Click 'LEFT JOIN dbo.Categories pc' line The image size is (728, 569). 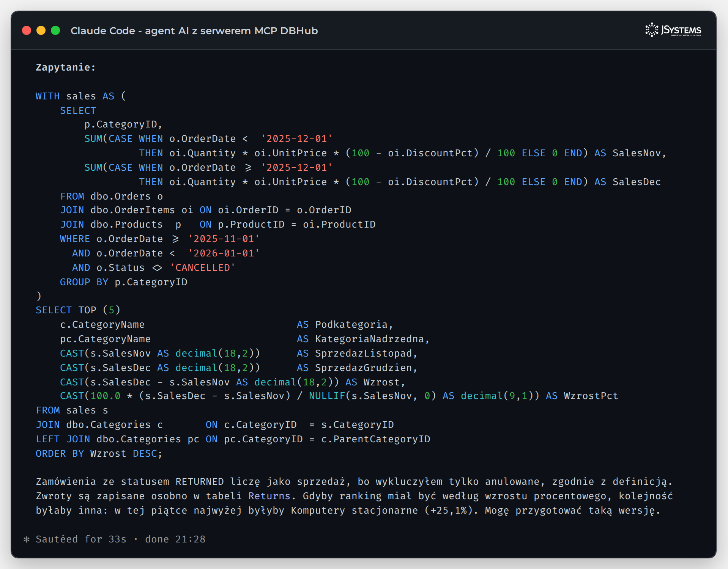233,439
